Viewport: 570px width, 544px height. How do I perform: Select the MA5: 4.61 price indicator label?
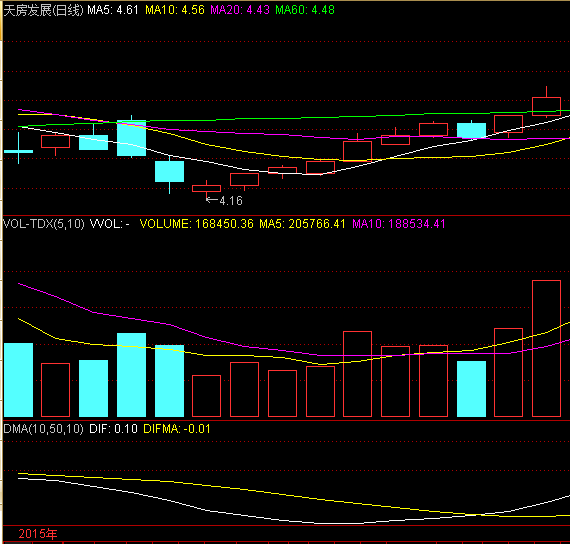(x=113, y=10)
